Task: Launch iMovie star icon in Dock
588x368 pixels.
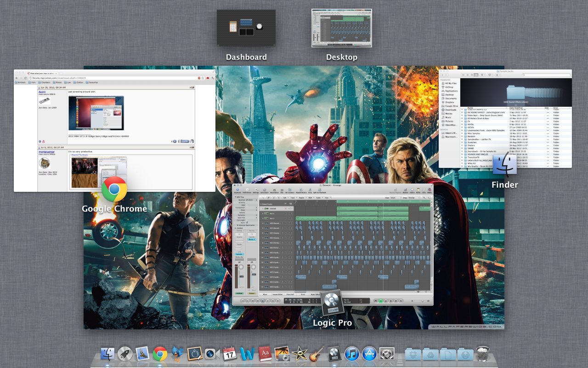Action: pos(300,354)
